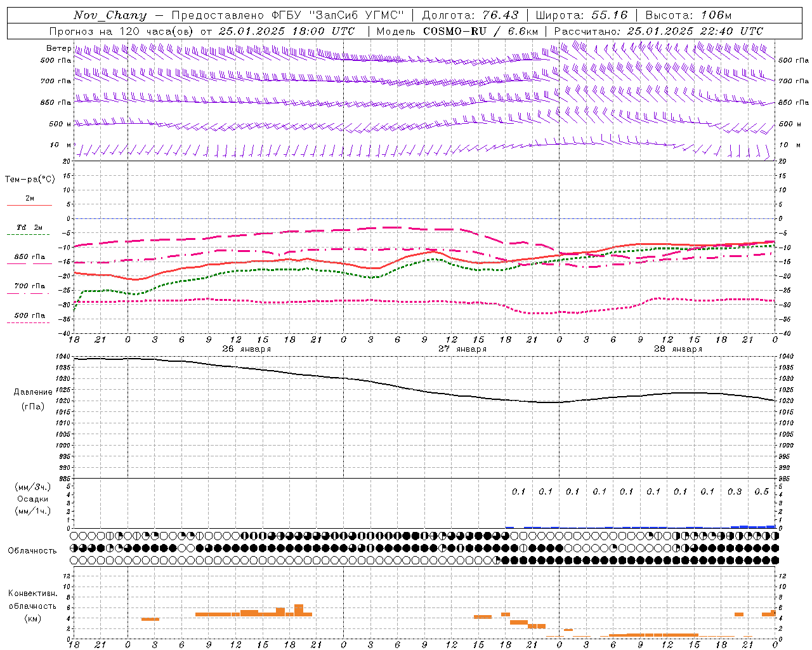Click the 0.3 precipitation value
This screenshot has height=650, width=812.
click(735, 491)
